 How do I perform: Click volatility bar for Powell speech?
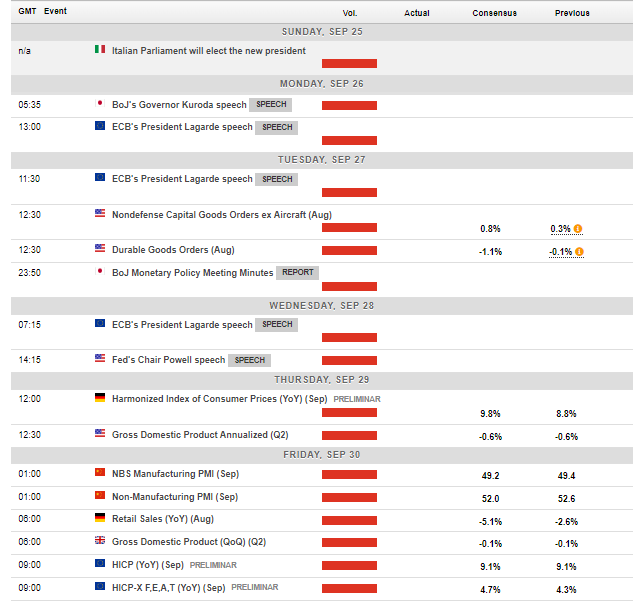point(349,360)
